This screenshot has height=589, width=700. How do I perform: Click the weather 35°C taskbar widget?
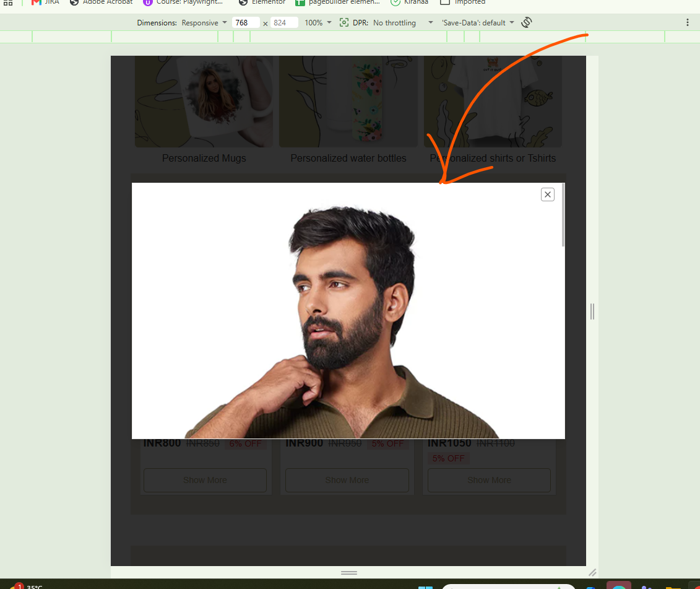(26, 586)
